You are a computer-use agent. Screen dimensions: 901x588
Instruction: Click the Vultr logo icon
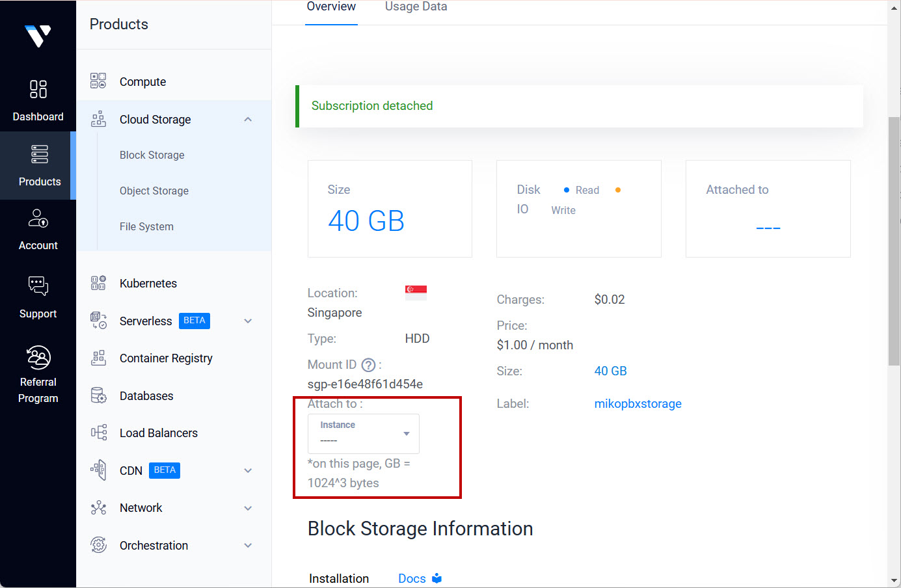[38, 36]
